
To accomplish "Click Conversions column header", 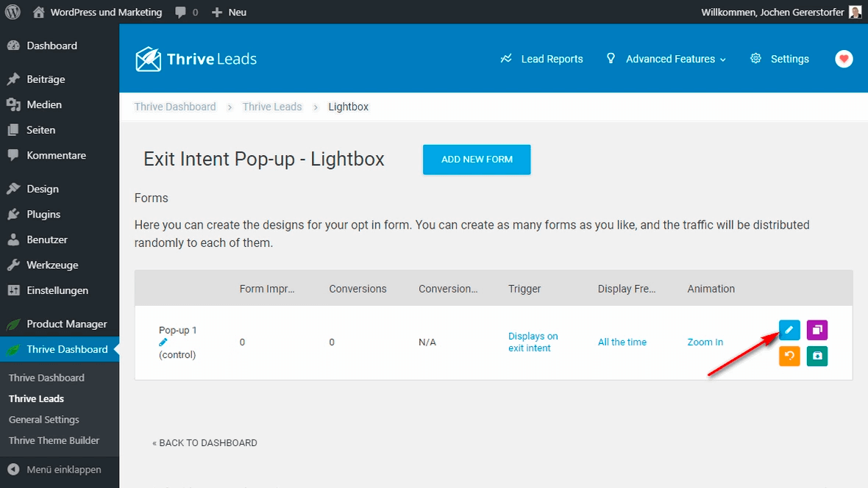I will click(357, 289).
